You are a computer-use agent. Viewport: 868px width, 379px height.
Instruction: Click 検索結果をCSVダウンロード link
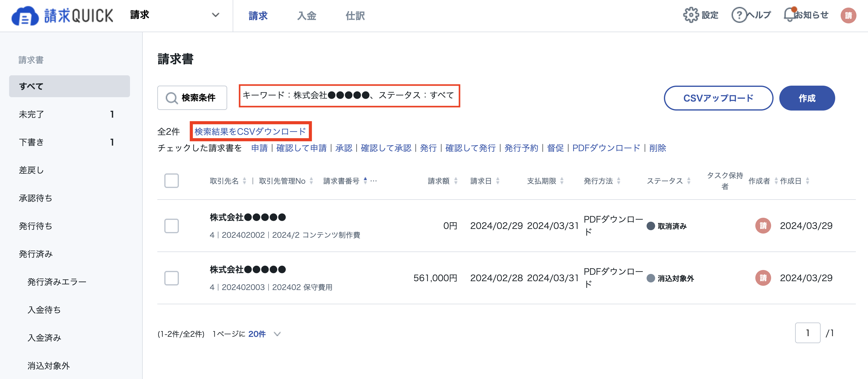pyautogui.click(x=250, y=131)
